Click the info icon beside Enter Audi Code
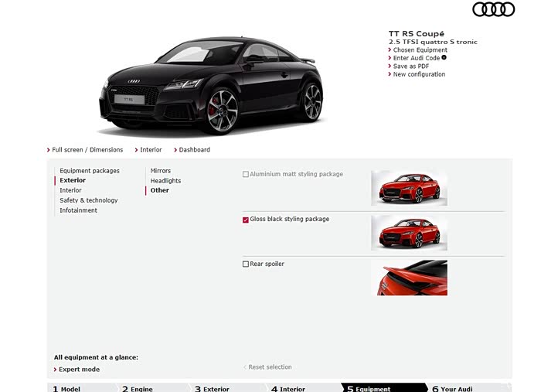Screen dimensions: 541x392 444,58
